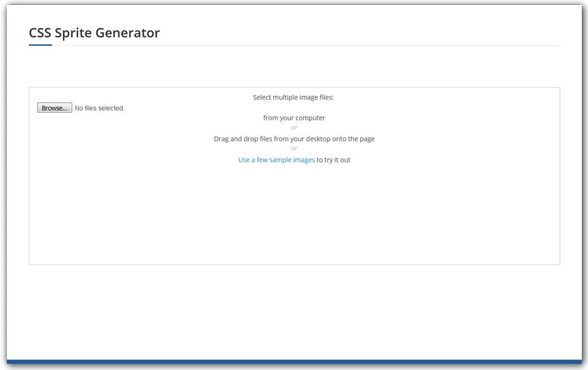Click the blue footer bar at page bottom

(x=294, y=362)
